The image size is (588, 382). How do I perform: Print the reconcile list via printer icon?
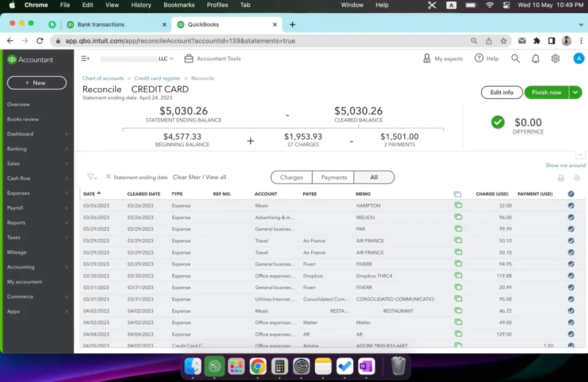click(x=561, y=178)
